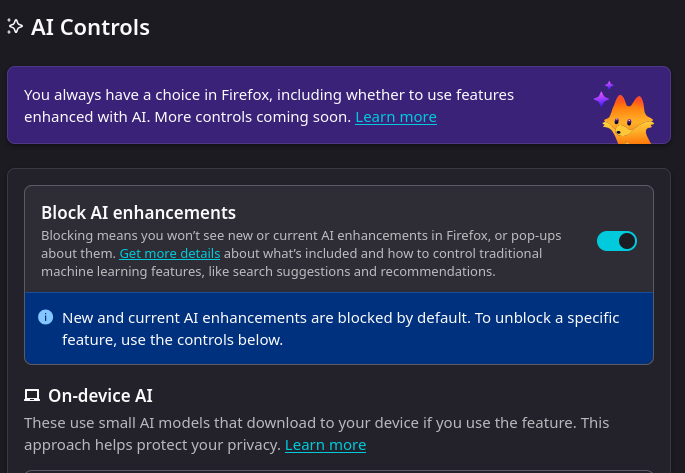Click 'More controls coming soon' banner sentence
This screenshot has height=473, width=685.
[250, 117]
